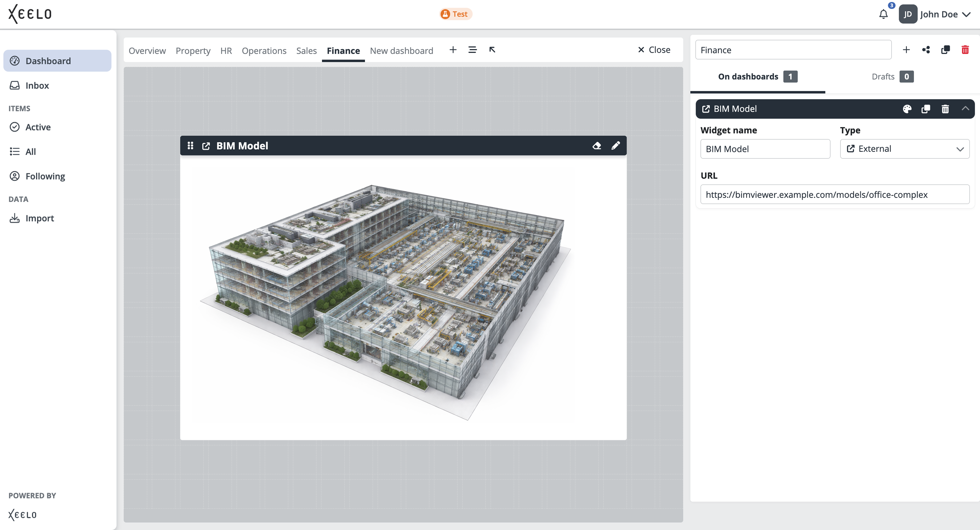Click the drag handle on BIM Model widget
The height and width of the screenshot is (530, 980).
(x=190, y=146)
